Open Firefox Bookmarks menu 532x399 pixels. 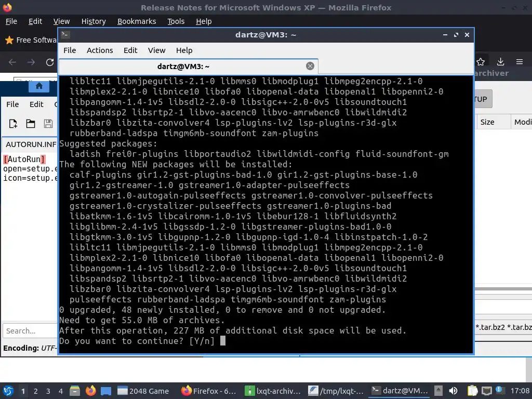click(137, 21)
